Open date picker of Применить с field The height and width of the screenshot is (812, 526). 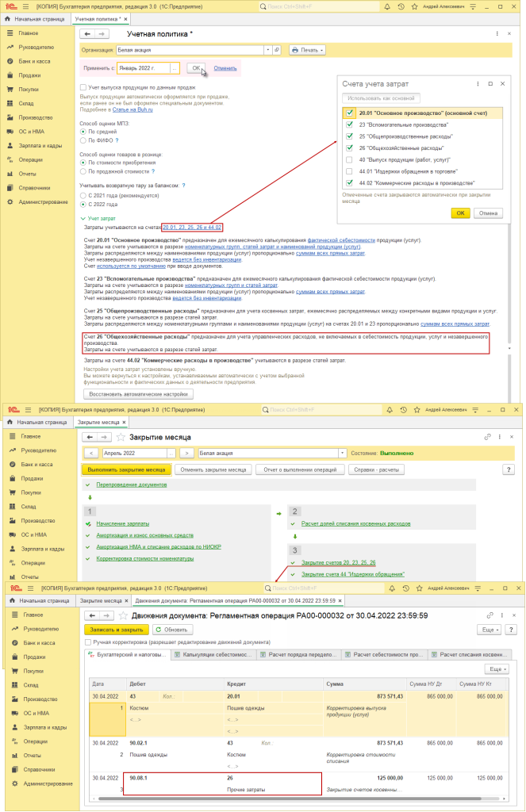175,68
